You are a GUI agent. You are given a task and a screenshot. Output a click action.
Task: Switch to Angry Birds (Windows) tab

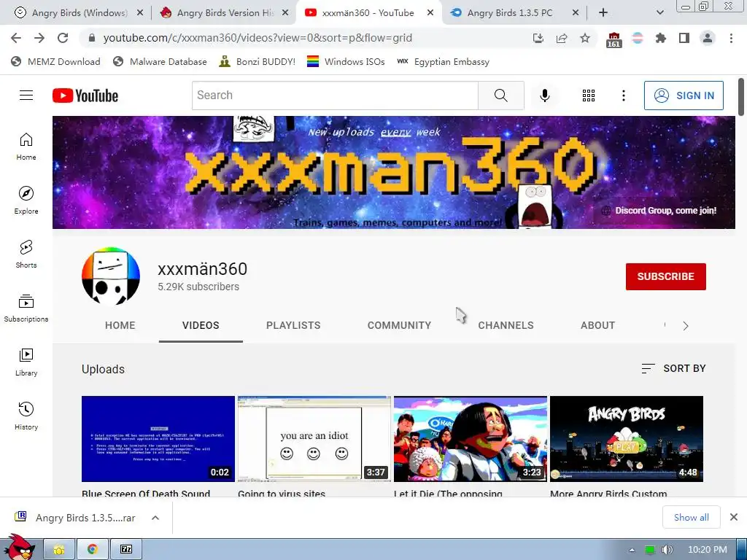tap(79, 13)
